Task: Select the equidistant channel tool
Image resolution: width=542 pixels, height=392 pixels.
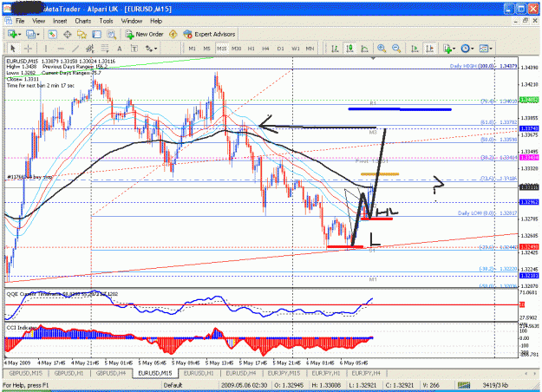Action: pos(90,49)
